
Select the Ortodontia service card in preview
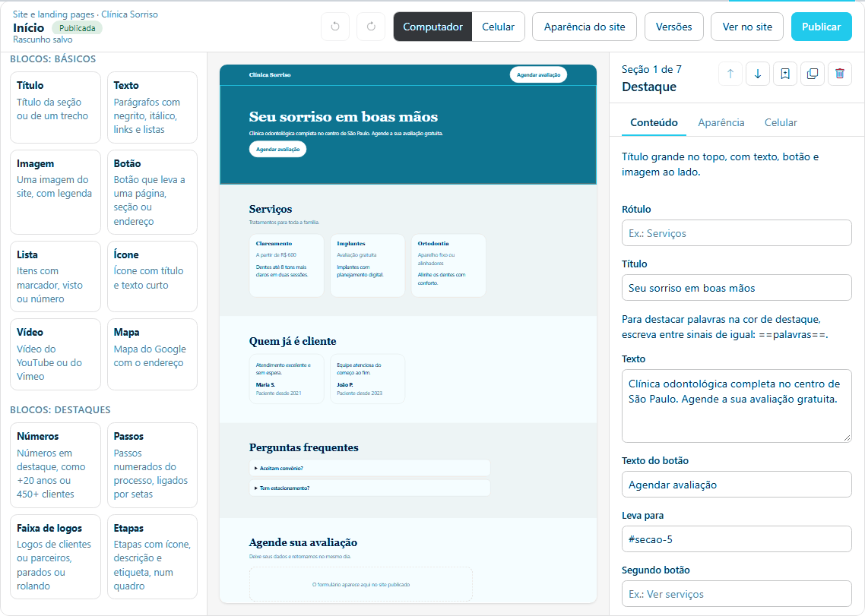click(x=448, y=266)
